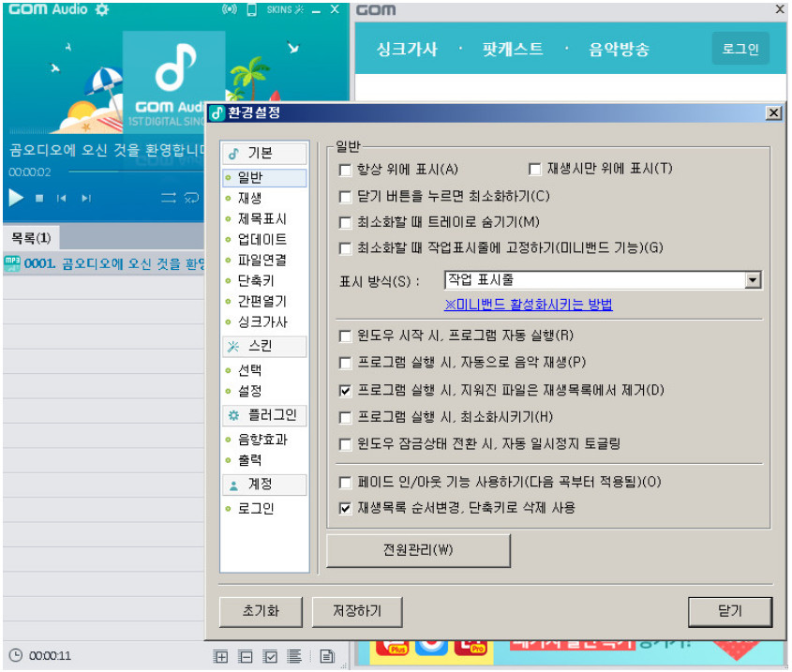792x672 pixels.
Task: Toggle repeat mode icon in player
Action: coord(191,198)
